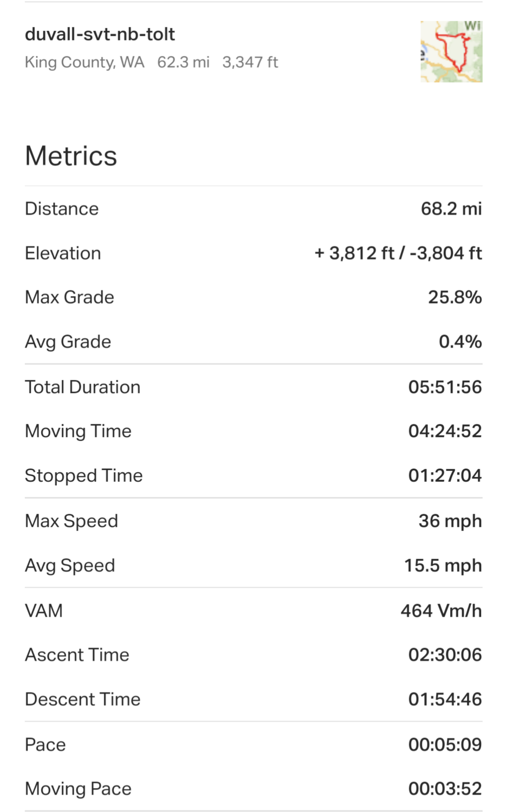
Task: Tap the 3,347 ft route elevation label
Action: pyautogui.click(x=250, y=62)
